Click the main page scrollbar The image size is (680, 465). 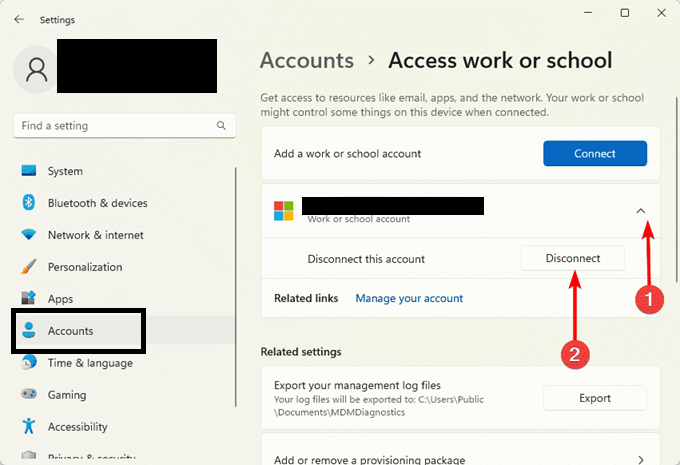677,190
